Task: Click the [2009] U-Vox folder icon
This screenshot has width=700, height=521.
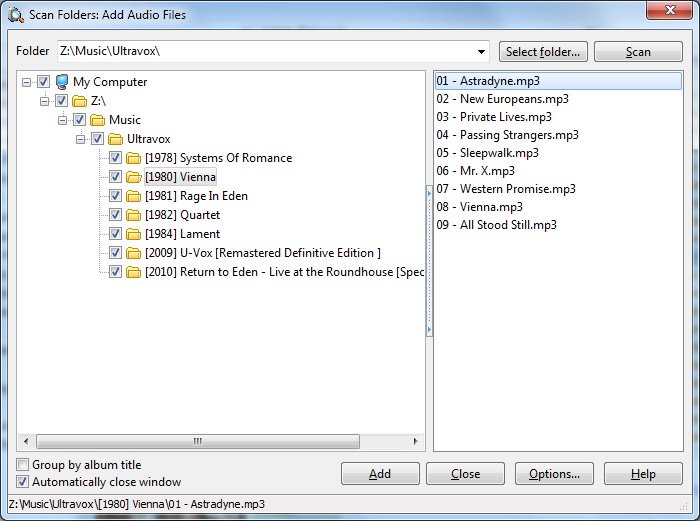Action: pos(133,253)
